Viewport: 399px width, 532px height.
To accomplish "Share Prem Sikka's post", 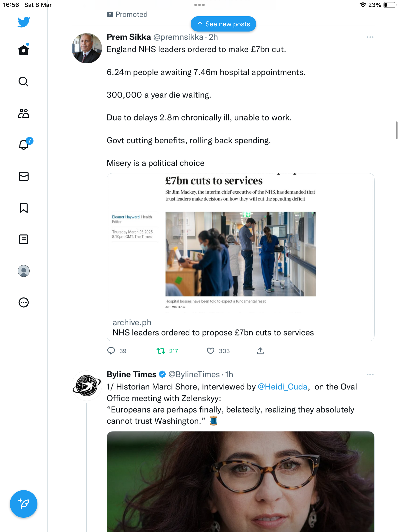I will point(260,351).
